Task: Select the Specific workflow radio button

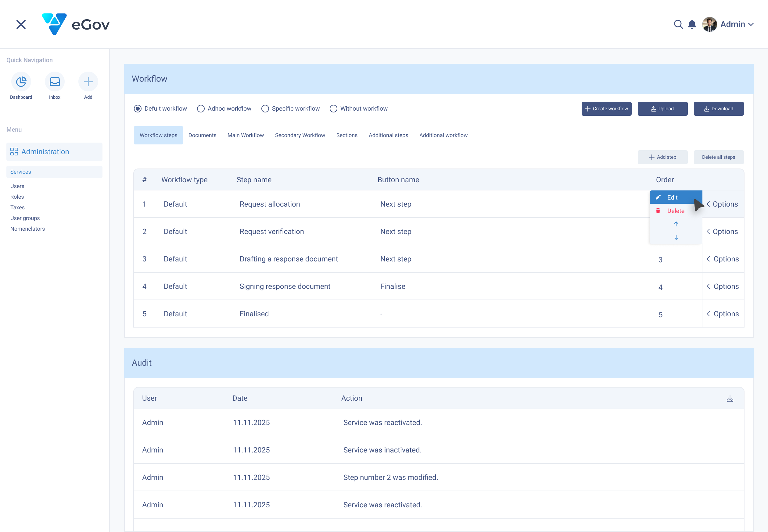Action: pos(265,109)
